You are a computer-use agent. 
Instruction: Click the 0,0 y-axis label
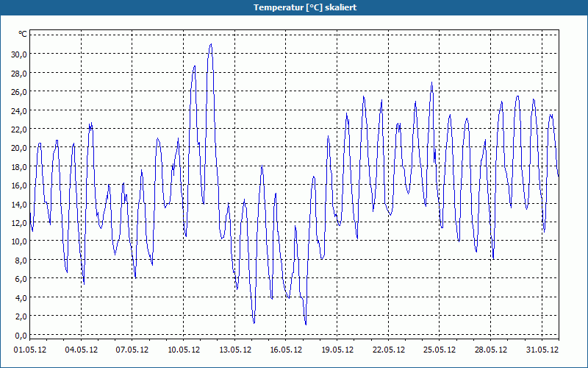coord(21,335)
